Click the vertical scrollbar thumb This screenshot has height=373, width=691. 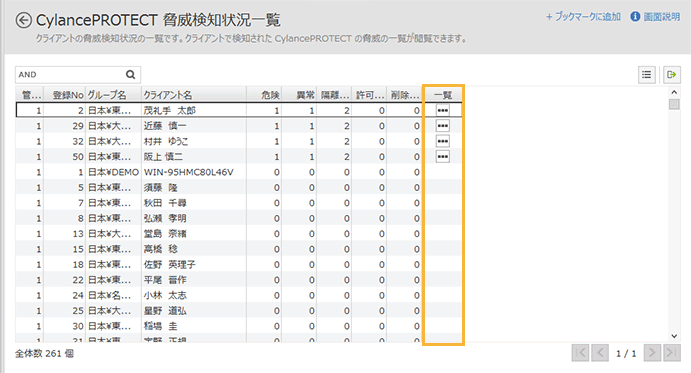point(674,104)
